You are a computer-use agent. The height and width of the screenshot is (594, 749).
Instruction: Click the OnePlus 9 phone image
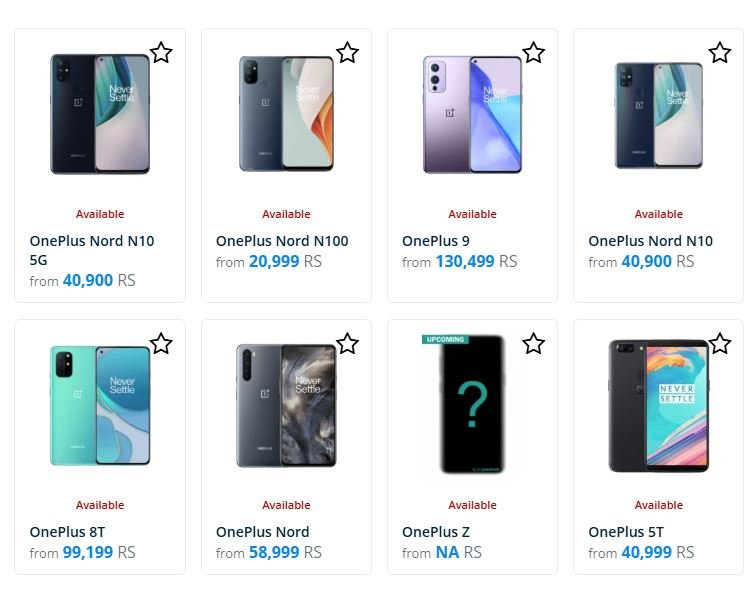472,115
